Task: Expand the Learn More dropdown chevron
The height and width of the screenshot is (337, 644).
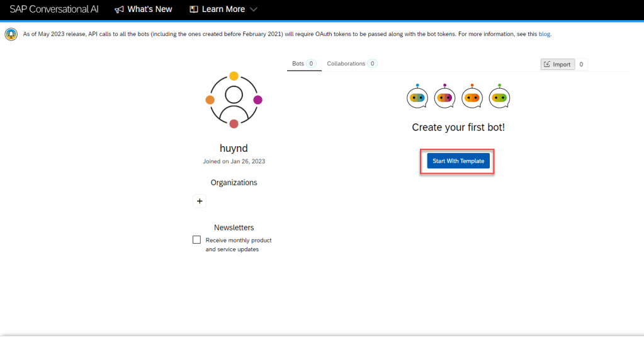Action: point(254,9)
